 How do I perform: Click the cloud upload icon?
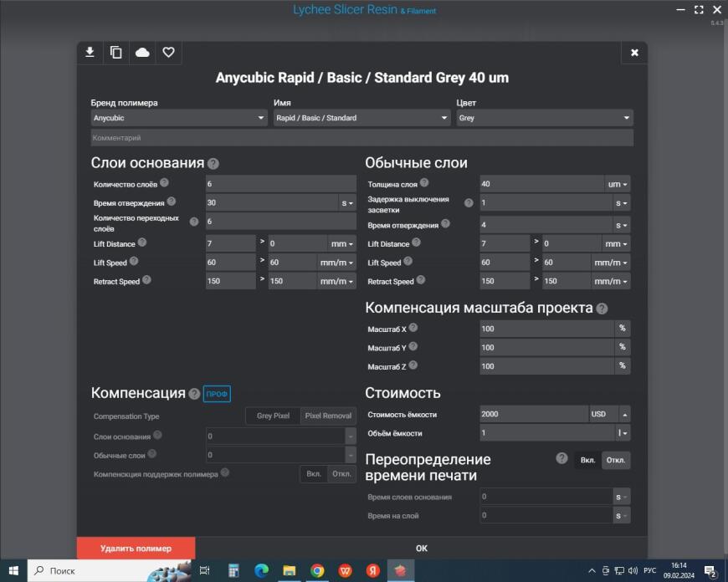pyautogui.click(x=142, y=53)
